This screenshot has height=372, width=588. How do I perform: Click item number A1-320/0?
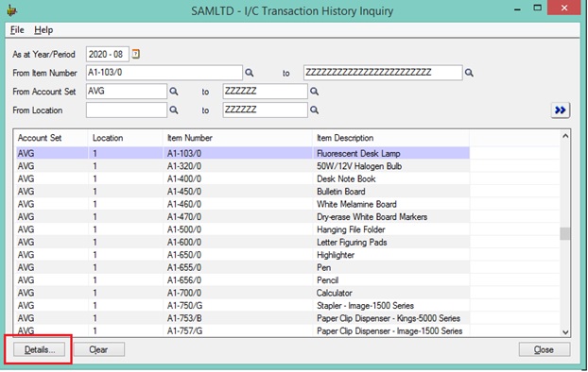pos(184,166)
